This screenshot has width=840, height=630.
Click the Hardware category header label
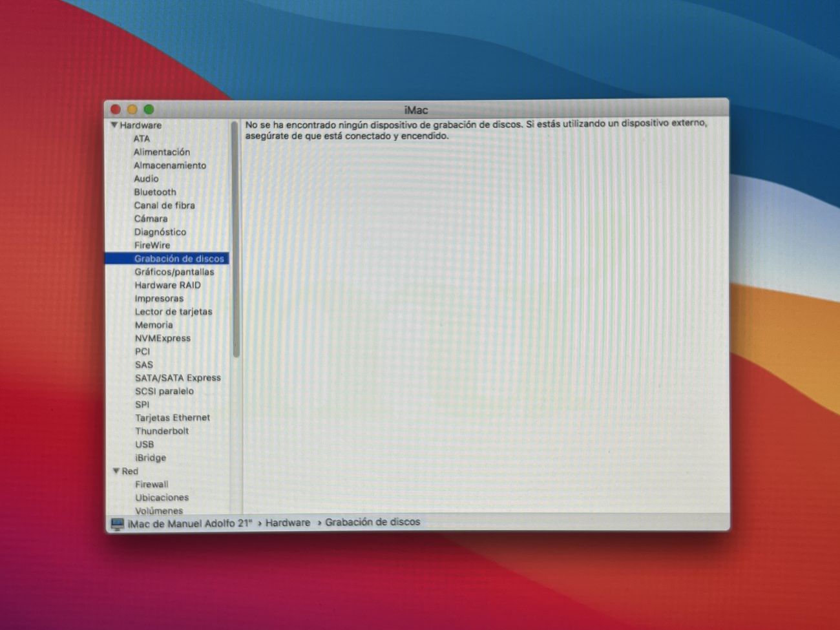141,125
